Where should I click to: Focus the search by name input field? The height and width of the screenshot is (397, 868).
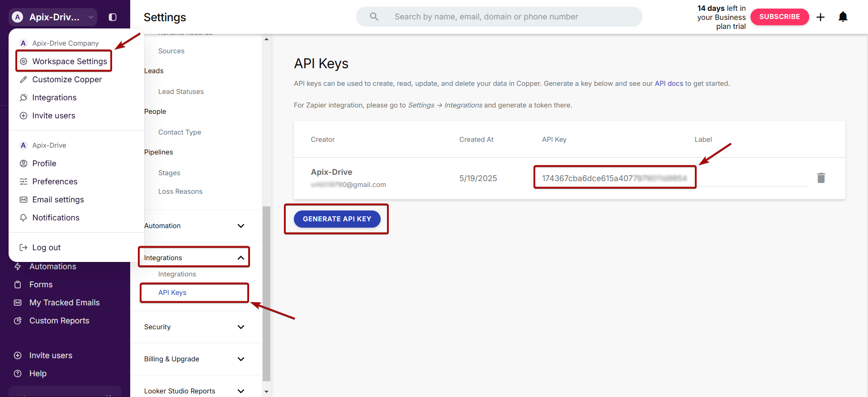click(x=499, y=17)
